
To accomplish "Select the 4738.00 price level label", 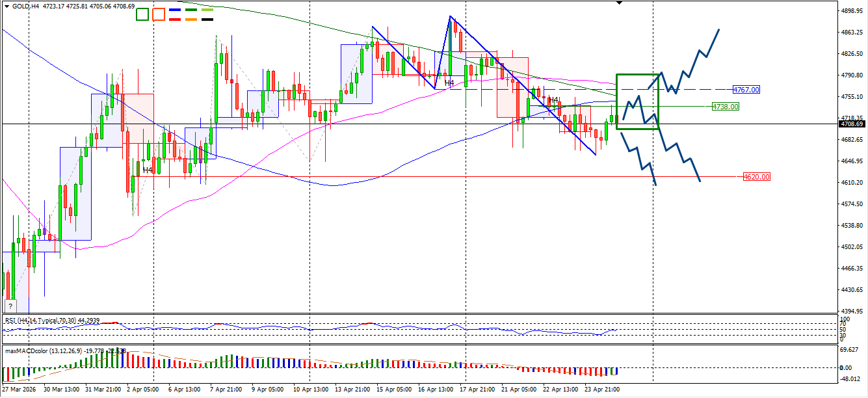I will click(725, 107).
